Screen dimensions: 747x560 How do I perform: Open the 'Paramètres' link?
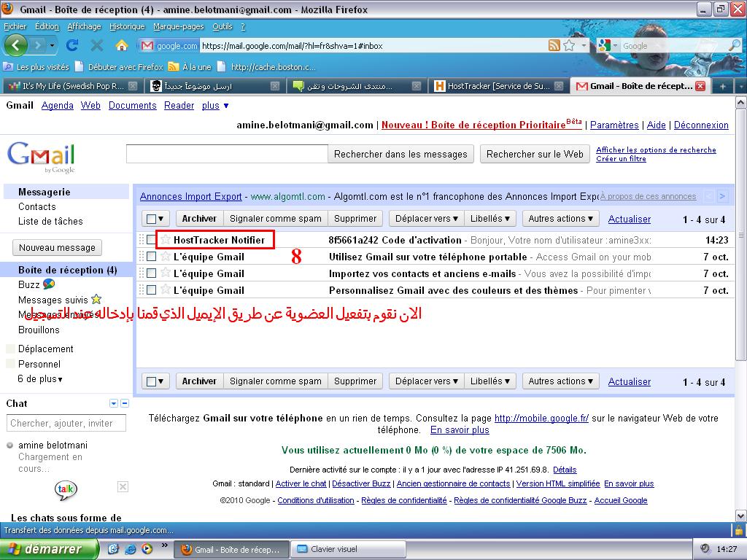click(x=614, y=125)
